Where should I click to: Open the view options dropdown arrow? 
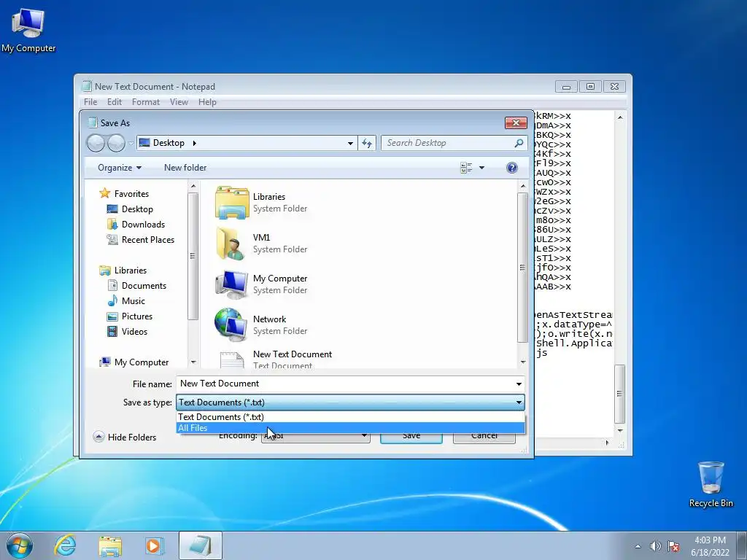pyautogui.click(x=481, y=168)
